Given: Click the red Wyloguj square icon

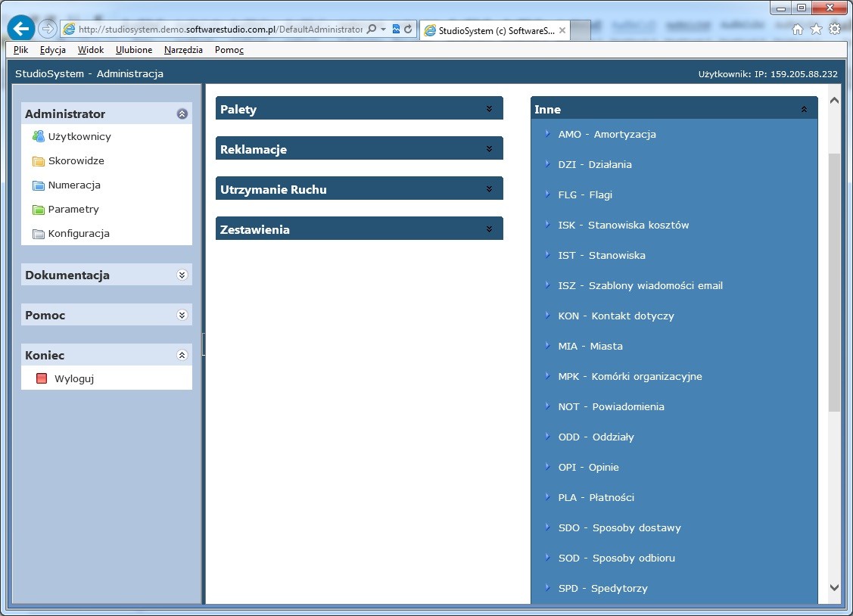Looking at the screenshot, I should point(42,378).
